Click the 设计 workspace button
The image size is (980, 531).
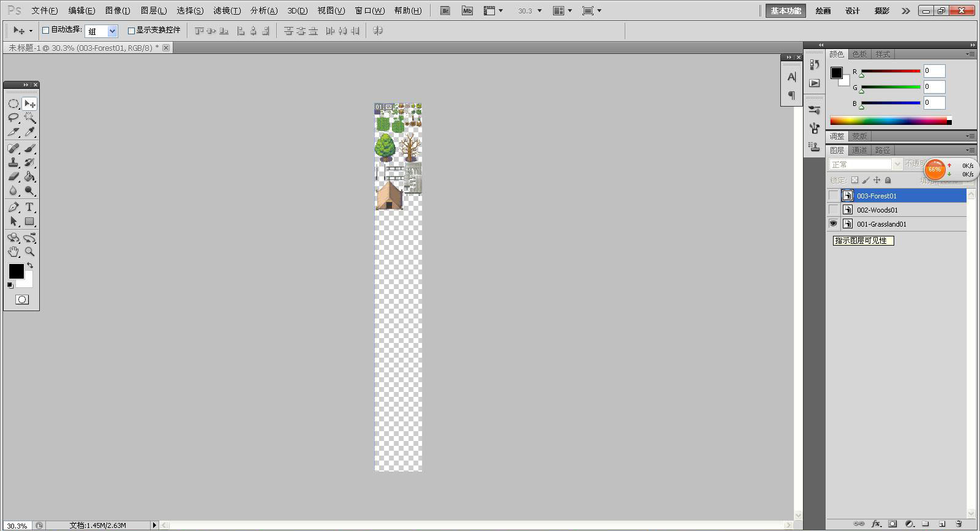(853, 10)
